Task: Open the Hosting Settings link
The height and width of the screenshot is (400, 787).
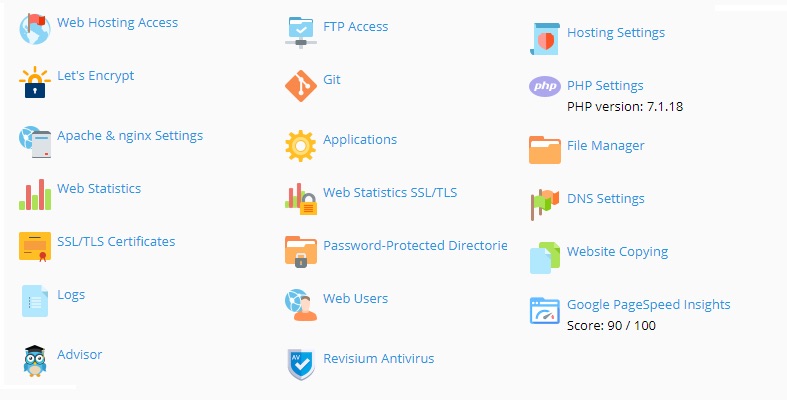Action: click(615, 33)
